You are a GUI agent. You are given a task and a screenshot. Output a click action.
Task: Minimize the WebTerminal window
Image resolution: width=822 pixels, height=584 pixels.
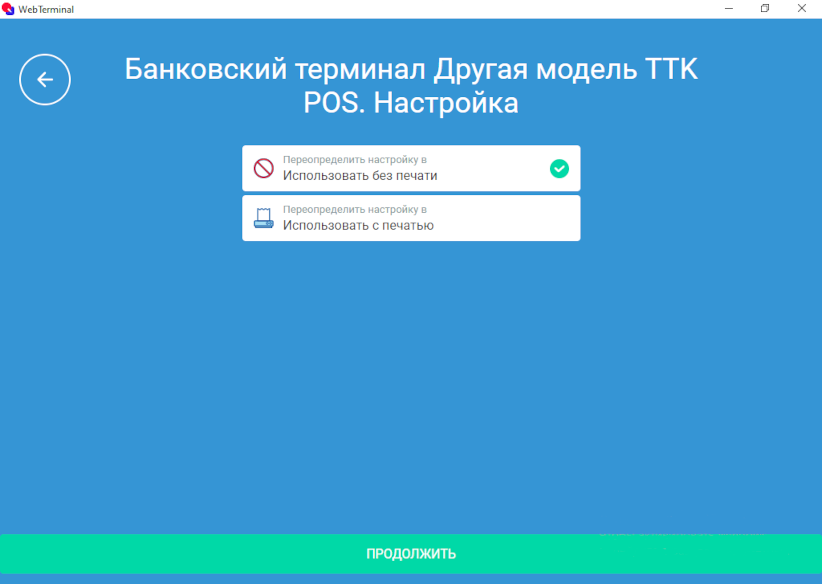click(x=729, y=9)
